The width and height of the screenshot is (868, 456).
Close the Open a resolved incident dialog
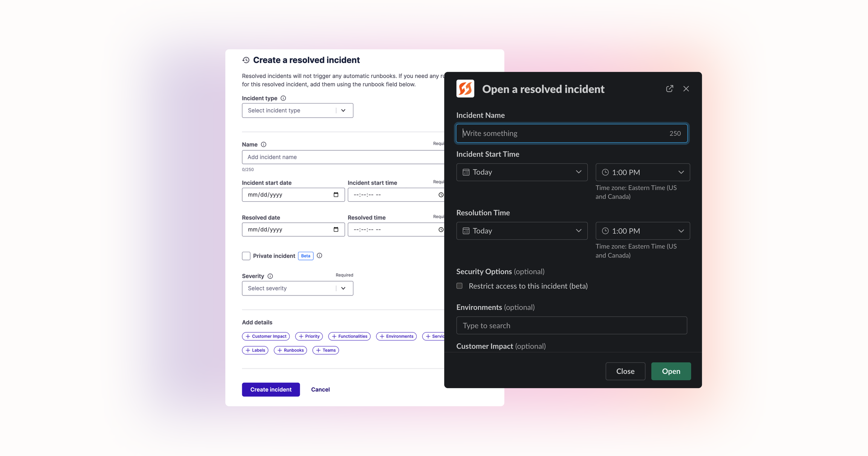tap(686, 89)
